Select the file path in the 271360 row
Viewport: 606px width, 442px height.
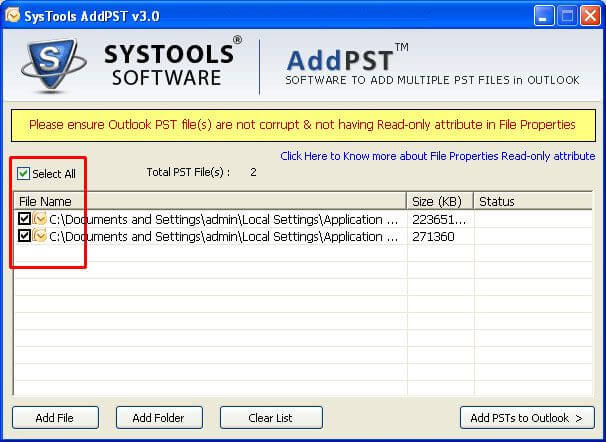click(x=224, y=236)
